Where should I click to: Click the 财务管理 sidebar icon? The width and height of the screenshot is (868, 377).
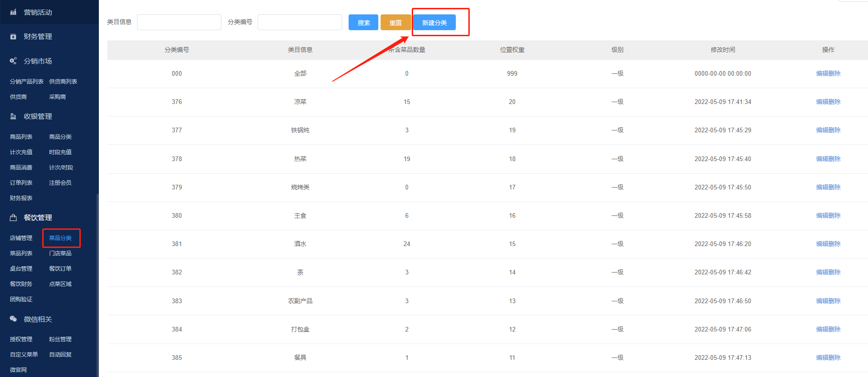point(13,37)
